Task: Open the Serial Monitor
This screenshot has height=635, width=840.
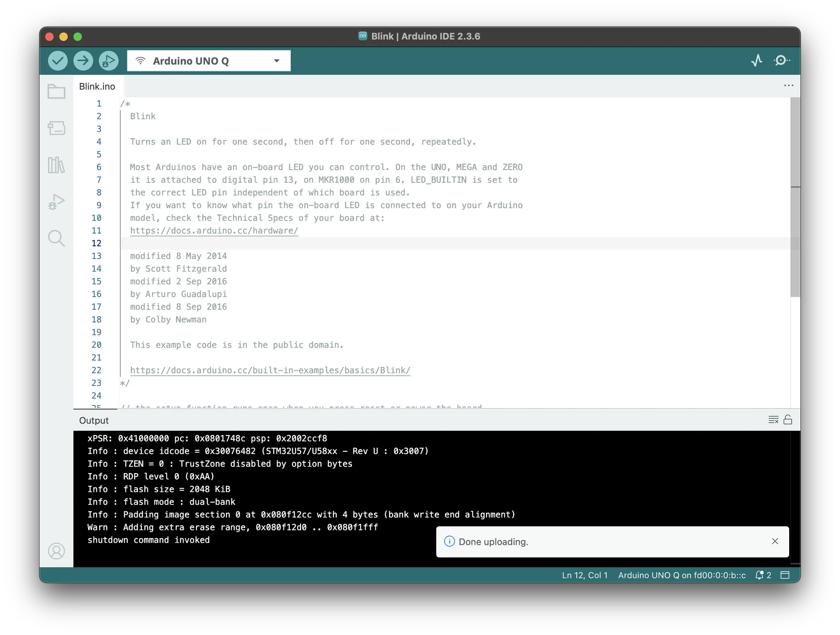Action: tap(782, 61)
